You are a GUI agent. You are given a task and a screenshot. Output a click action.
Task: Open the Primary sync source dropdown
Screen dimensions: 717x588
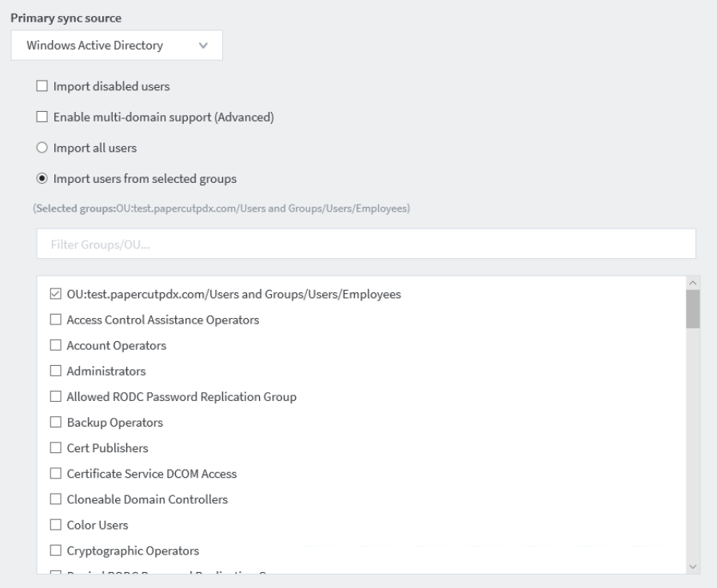pos(117,46)
